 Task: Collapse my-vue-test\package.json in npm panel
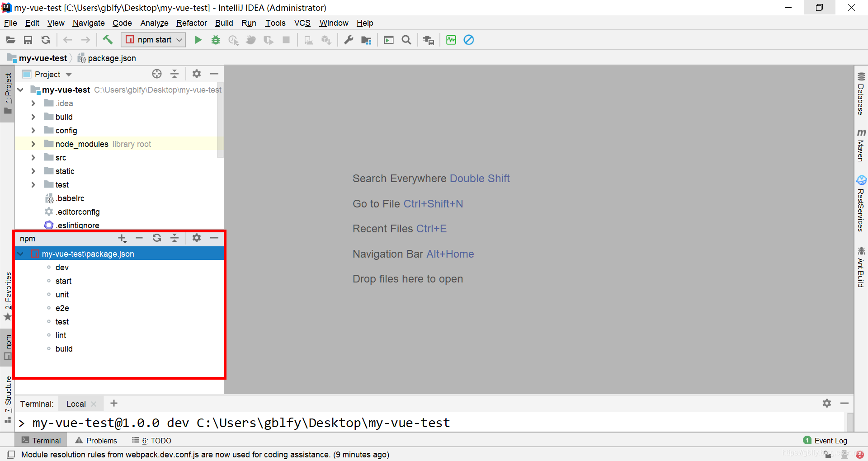(x=20, y=254)
